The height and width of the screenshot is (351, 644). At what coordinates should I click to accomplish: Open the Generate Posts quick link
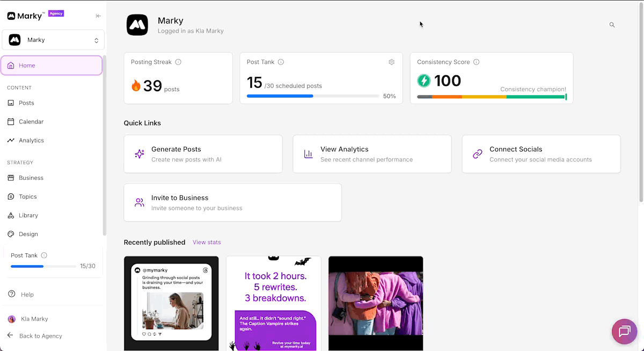pyautogui.click(x=203, y=154)
